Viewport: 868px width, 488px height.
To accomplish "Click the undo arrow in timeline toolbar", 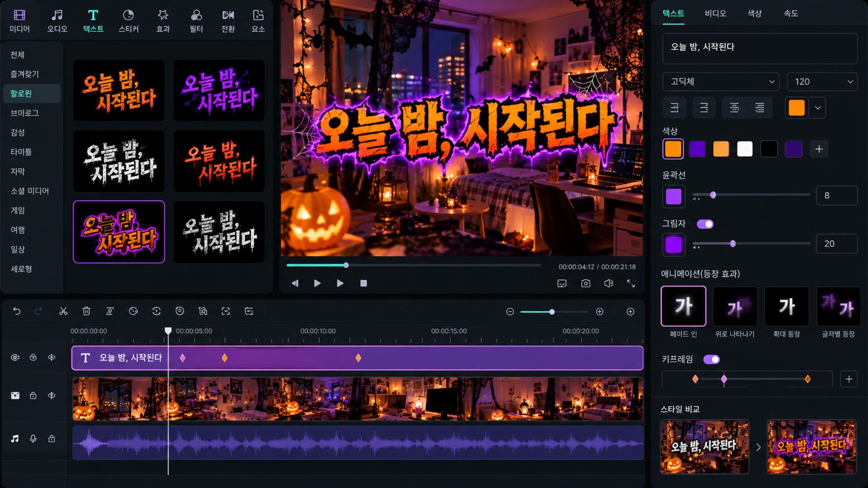I will click(x=17, y=311).
